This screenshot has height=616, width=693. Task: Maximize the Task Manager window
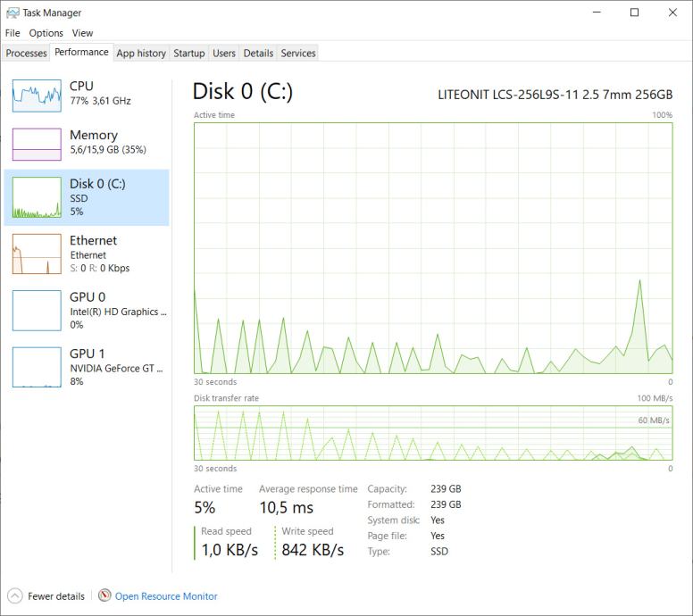[634, 12]
